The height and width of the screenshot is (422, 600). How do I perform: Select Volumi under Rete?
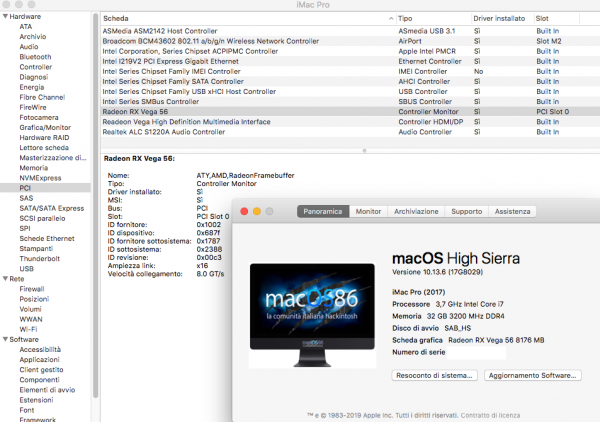click(x=30, y=309)
